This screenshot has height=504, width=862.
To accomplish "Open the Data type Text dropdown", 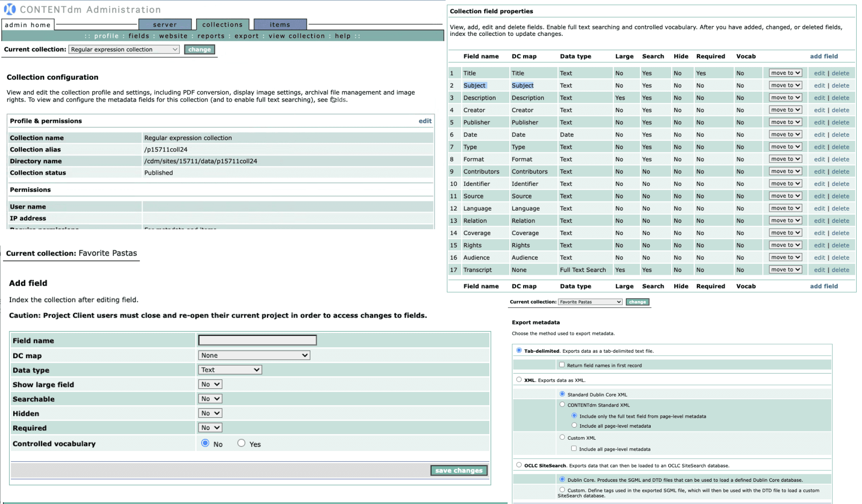I will coord(230,370).
